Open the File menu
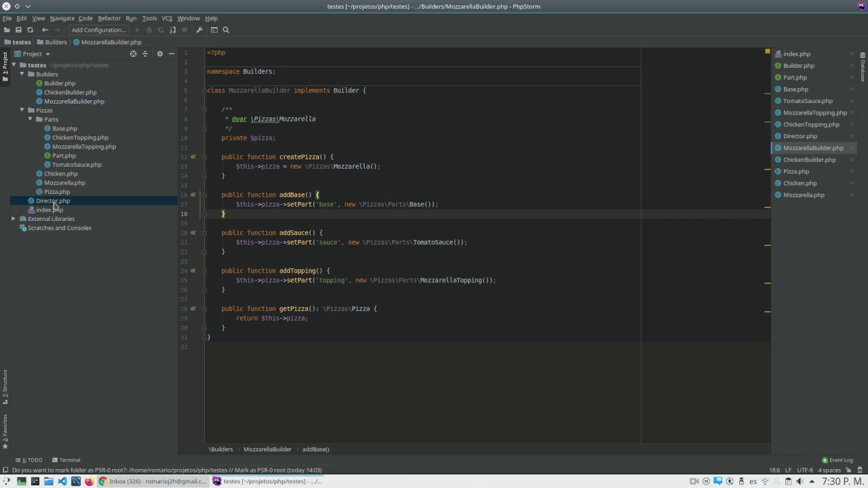The image size is (868, 488). pyautogui.click(x=7, y=18)
